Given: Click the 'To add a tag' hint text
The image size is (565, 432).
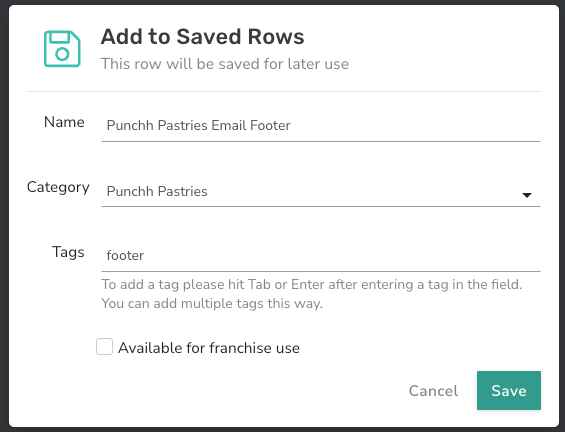Looking at the screenshot, I should (x=312, y=294).
